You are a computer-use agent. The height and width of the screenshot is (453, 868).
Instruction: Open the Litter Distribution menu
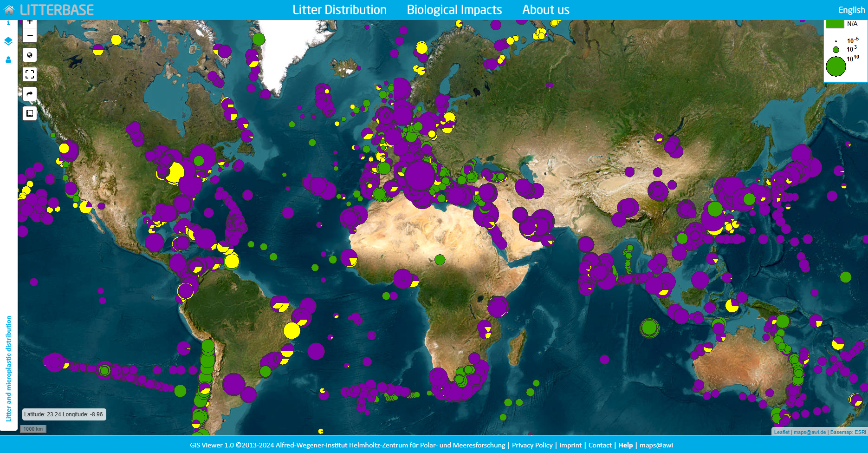tap(339, 10)
